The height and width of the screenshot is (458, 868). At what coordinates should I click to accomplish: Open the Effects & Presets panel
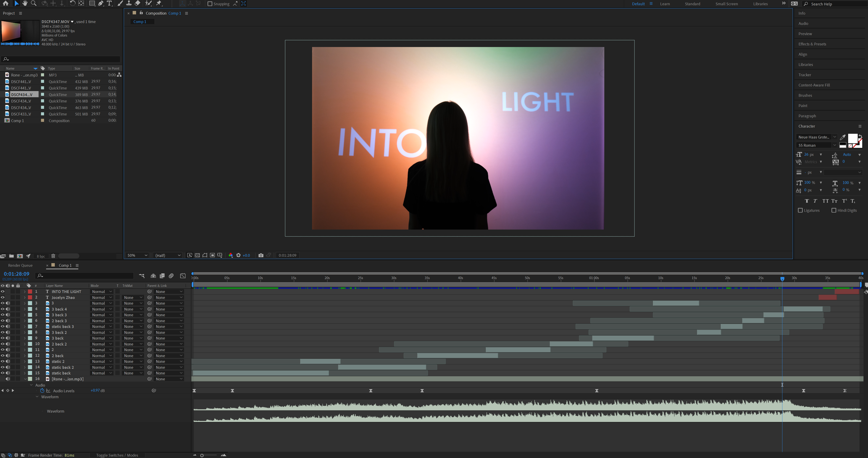tap(812, 44)
